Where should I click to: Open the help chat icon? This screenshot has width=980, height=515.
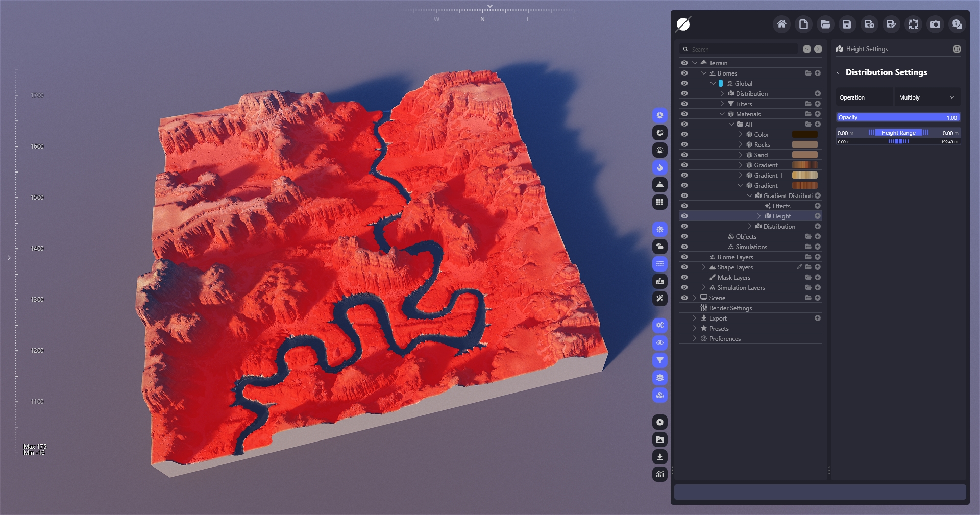coord(957,24)
